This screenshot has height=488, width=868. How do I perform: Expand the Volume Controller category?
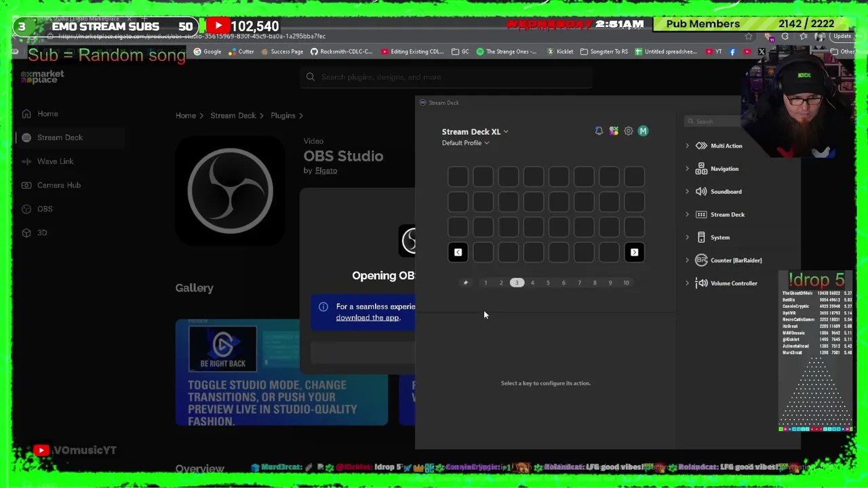[x=687, y=283]
